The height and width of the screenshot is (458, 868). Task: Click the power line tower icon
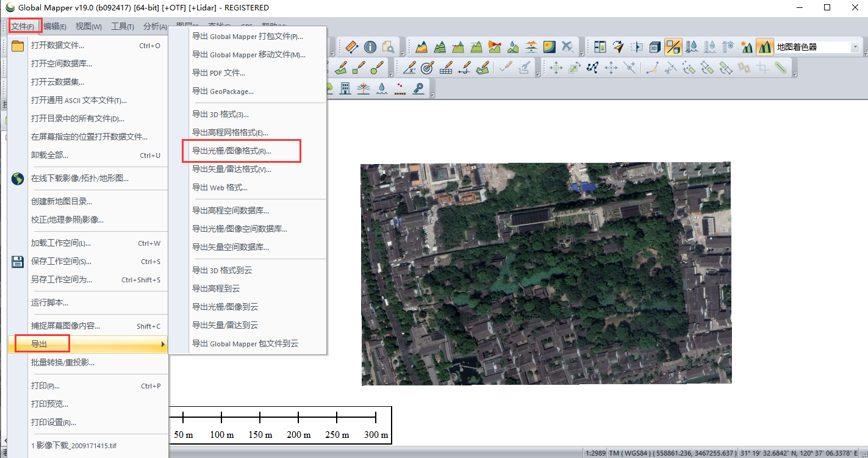pyautogui.click(x=363, y=88)
